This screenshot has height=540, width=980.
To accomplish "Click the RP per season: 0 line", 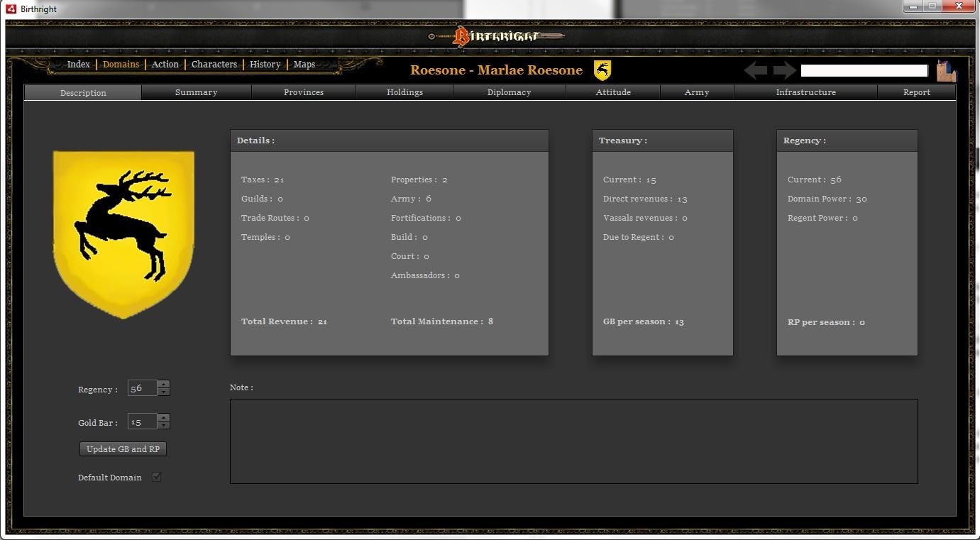I will tap(826, 322).
